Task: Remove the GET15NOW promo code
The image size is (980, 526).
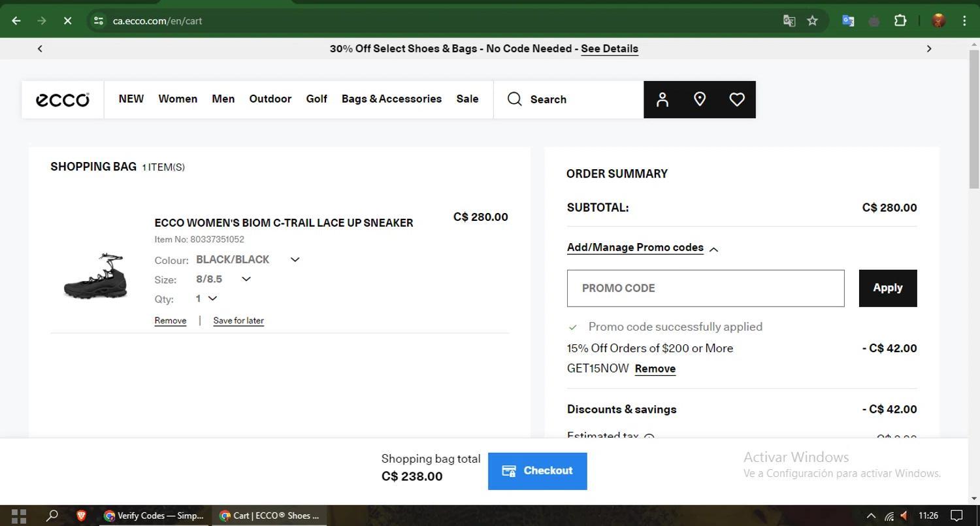Action: (x=655, y=369)
